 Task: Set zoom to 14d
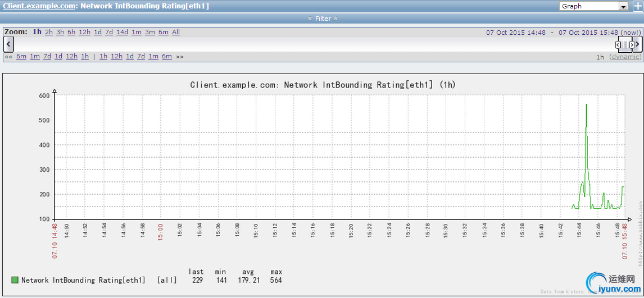coord(122,32)
